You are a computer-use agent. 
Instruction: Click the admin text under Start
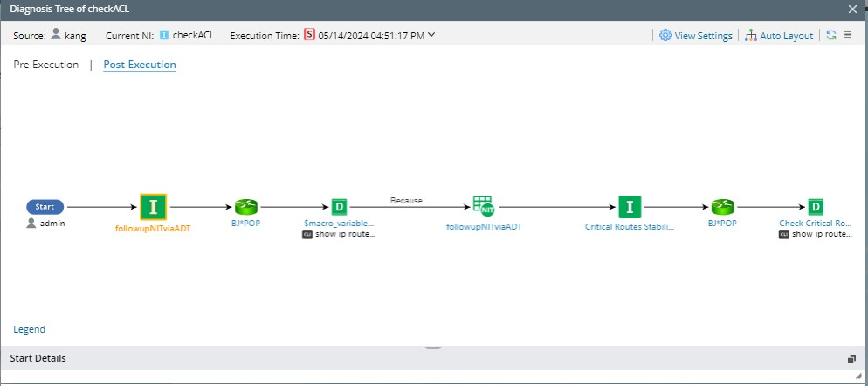52,224
